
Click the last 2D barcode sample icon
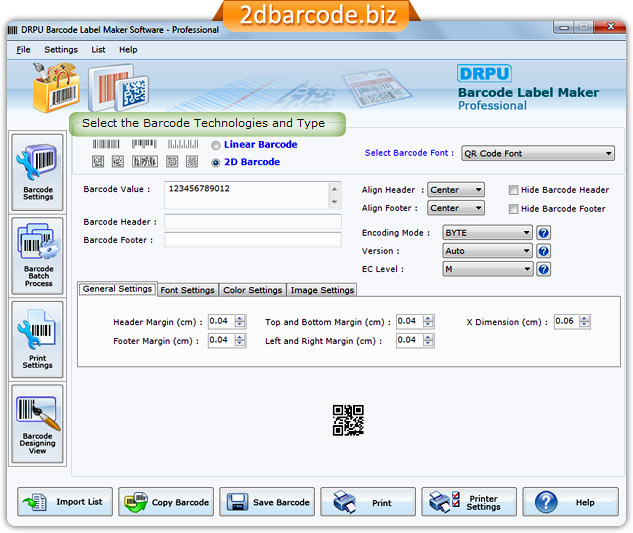(192, 162)
